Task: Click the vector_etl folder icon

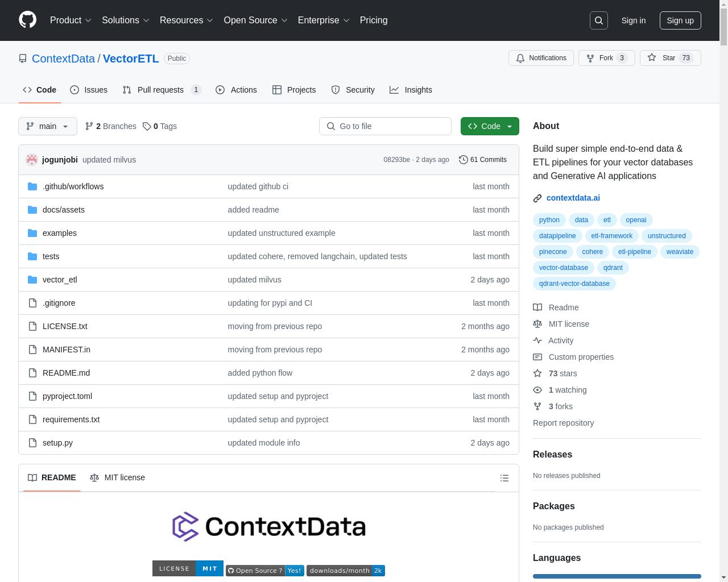Action: [x=32, y=280]
